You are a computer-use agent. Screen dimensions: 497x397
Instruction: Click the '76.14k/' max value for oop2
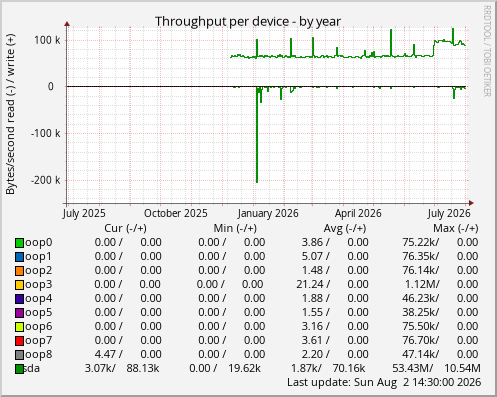point(421,270)
